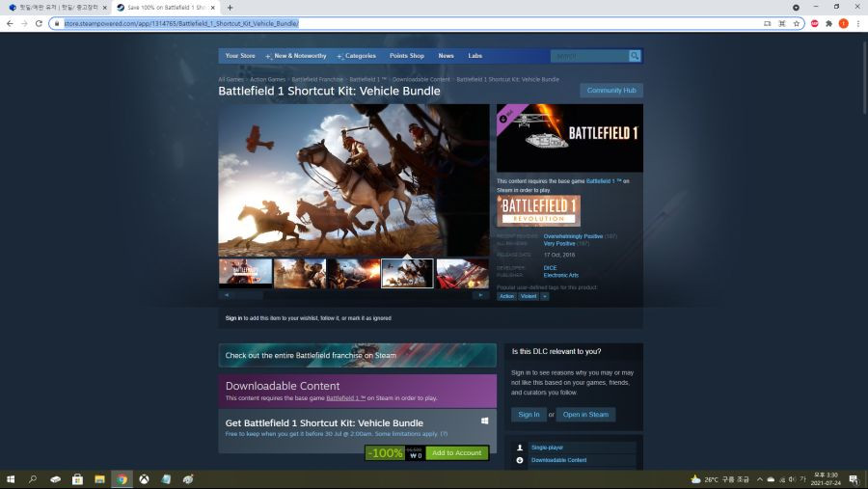Go back in Chrome
Image resolution: width=868 pixels, height=489 pixels.
(10, 23)
